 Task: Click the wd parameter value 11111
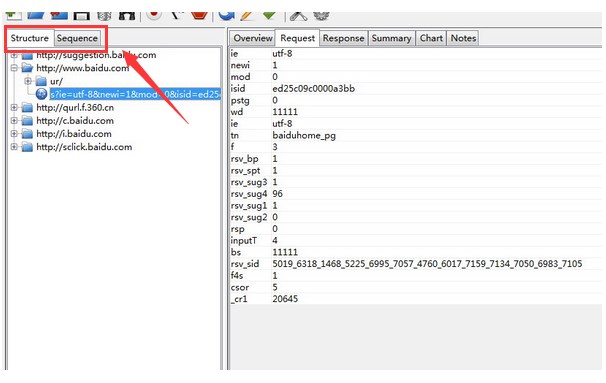(285, 112)
